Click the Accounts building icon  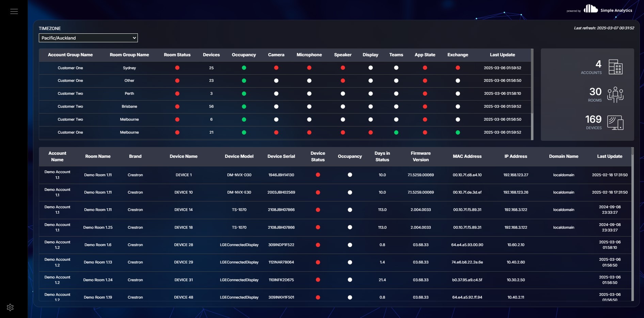[x=615, y=67]
